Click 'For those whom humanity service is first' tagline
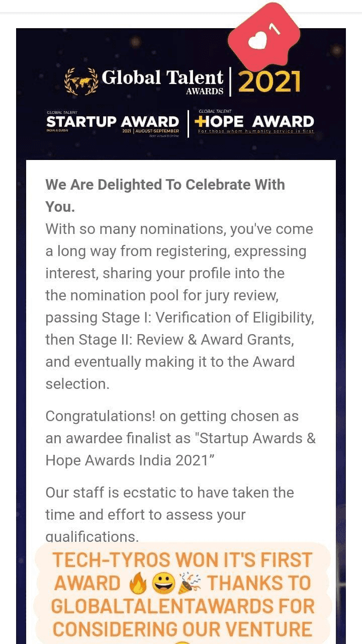The height and width of the screenshot is (644, 362). click(x=255, y=132)
